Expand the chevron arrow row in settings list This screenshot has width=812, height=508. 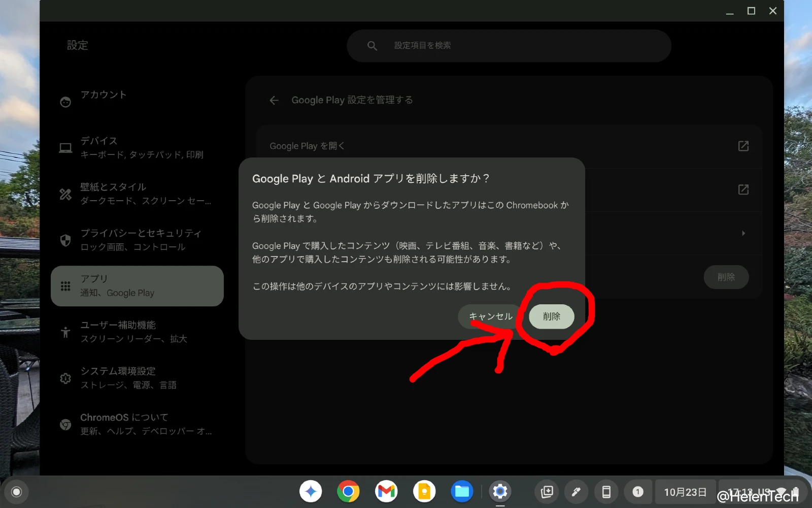[x=743, y=233]
